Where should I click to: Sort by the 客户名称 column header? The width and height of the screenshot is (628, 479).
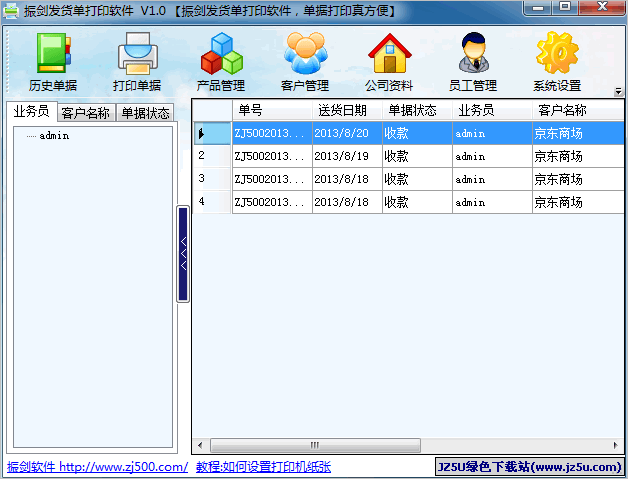(578, 110)
